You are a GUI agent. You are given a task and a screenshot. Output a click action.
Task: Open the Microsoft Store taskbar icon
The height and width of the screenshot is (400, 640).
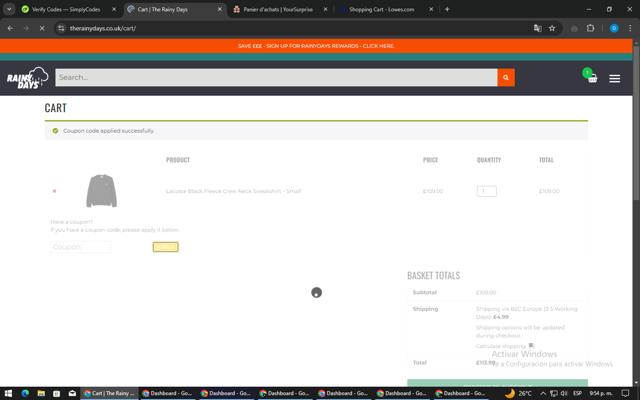pyautogui.click(x=57, y=393)
